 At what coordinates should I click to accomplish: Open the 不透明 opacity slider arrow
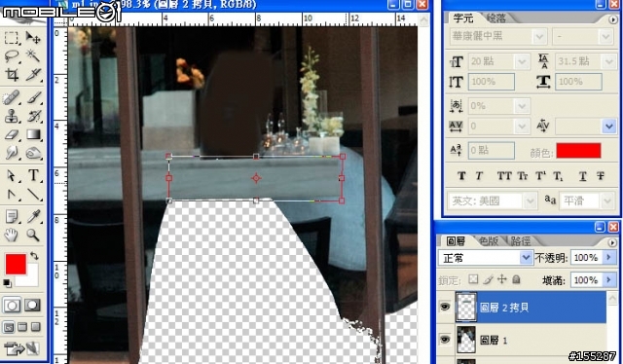point(608,258)
